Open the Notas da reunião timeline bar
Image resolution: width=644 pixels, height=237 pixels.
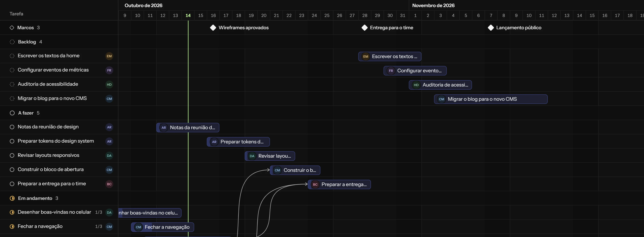click(x=188, y=128)
